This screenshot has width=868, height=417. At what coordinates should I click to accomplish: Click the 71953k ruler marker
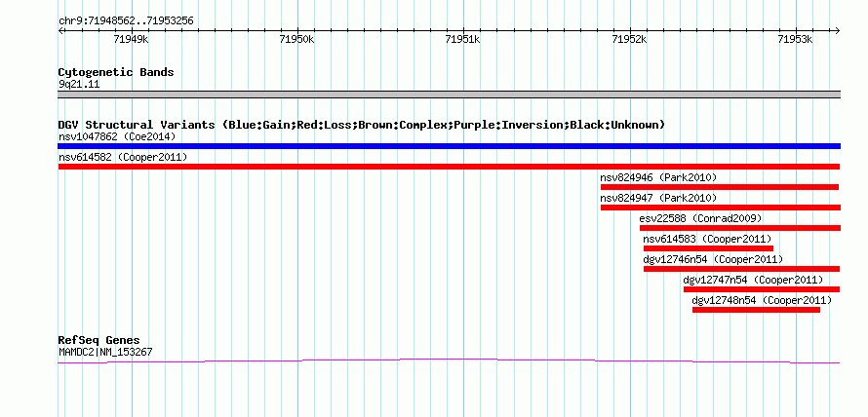point(796,39)
